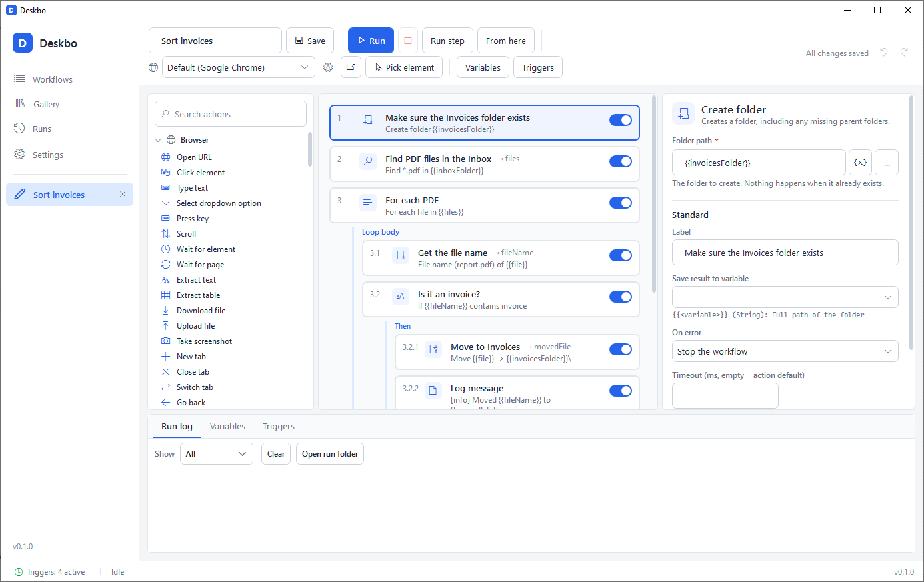Select the Run log tab
This screenshot has width=924, height=582.
pyautogui.click(x=177, y=427)
